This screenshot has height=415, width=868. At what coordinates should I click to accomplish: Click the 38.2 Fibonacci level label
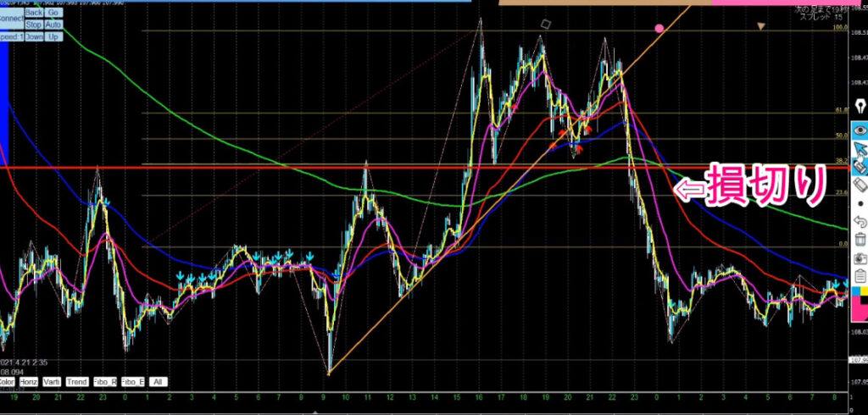(x=842, y=160)
